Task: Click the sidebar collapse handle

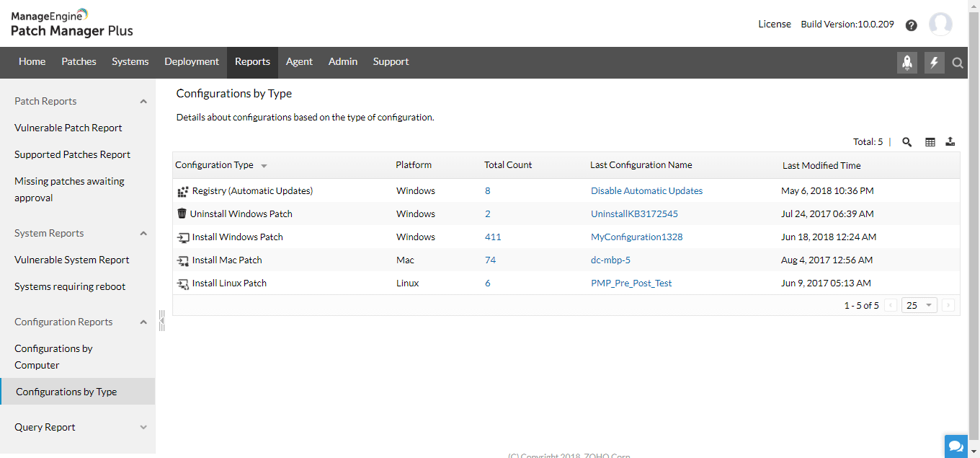Action: coord(162,320)
